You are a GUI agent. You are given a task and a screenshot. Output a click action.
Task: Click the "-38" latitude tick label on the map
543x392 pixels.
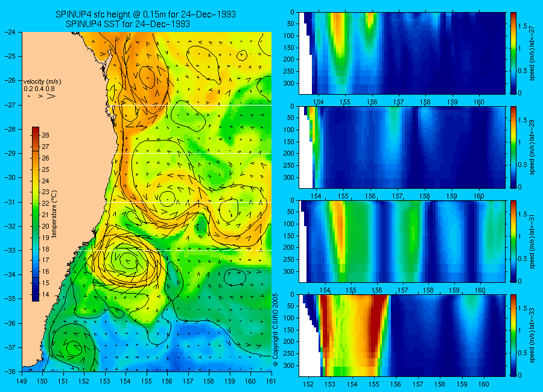(9, 371)
